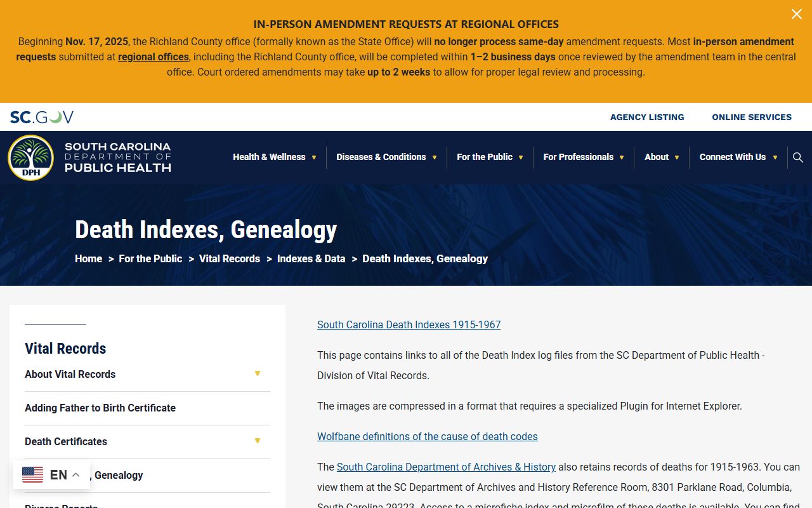Open Wolfbane cause of death codes link
Viewport: 812px width, 508px height.
[428, 436]
